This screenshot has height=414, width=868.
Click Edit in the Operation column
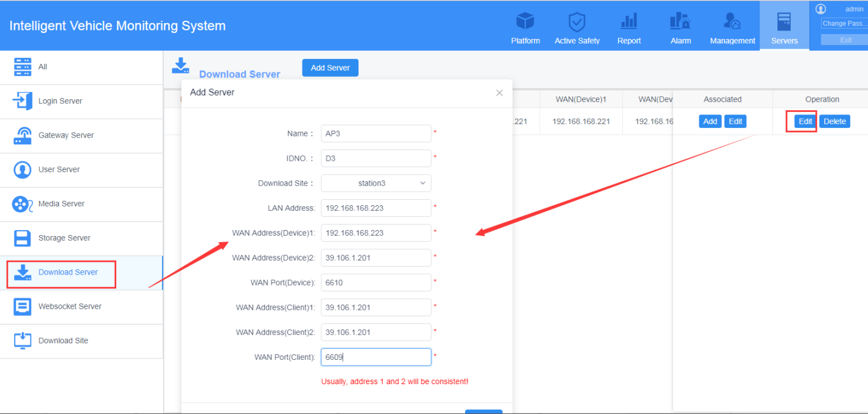[805, 121]
